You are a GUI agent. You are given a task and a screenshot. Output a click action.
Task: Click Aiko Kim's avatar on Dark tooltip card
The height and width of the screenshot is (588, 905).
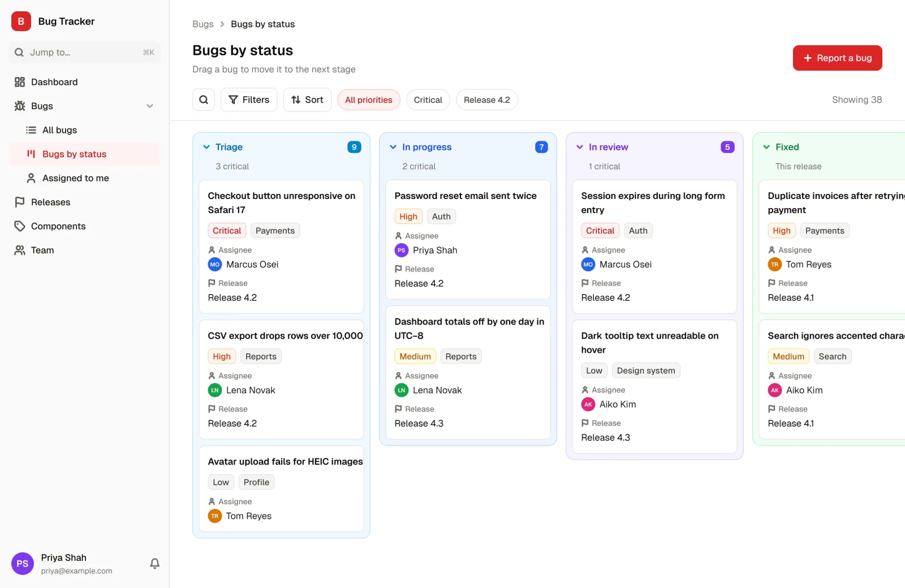[x=588, y=404]
